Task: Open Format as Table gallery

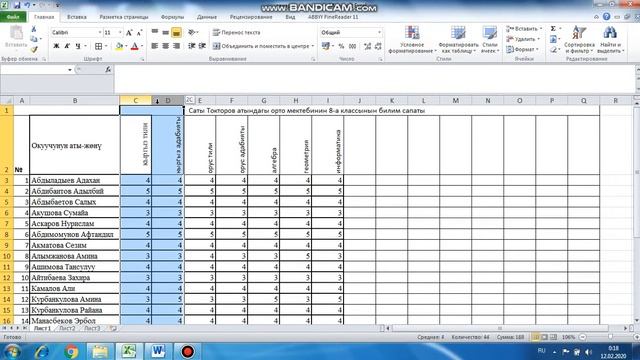Action: pos(458,40)
